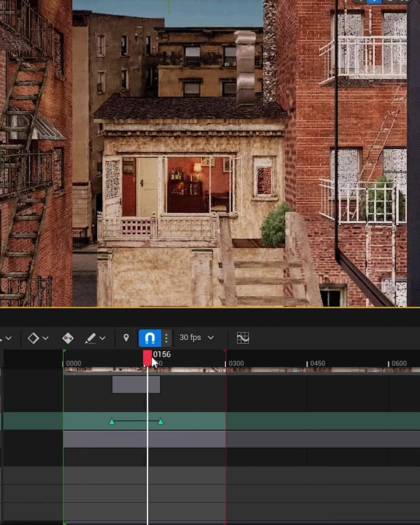Toggle the magnet snapping button
Screen dimensions: 420x525
[150, 338]
